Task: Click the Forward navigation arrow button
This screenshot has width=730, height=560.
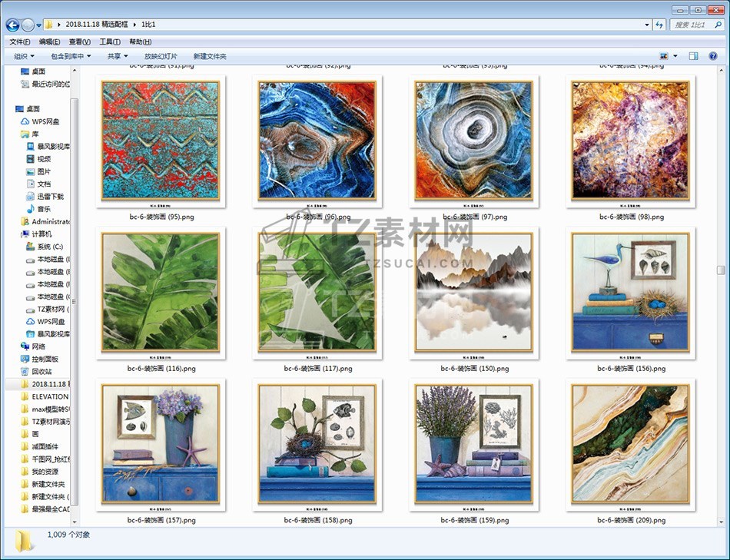Action: click(28, 25)
